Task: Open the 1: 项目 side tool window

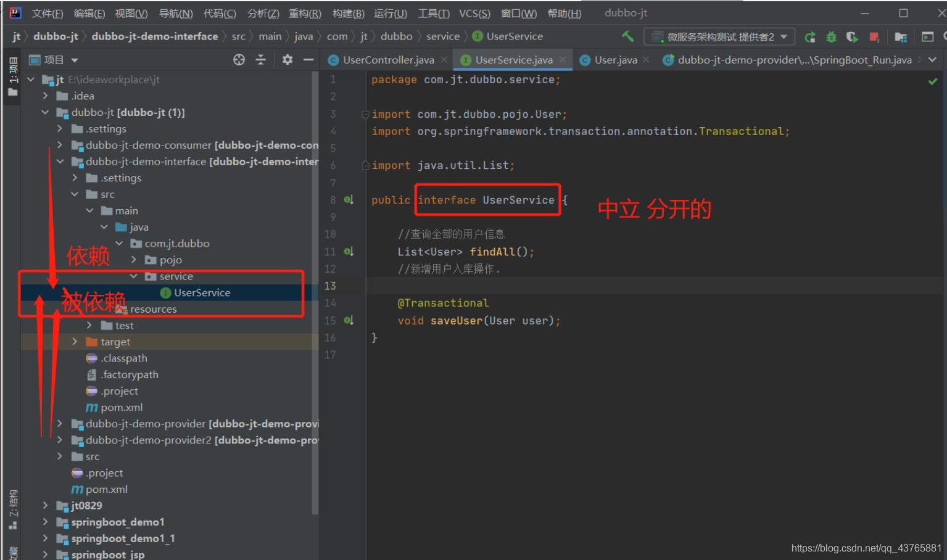Action: click(13, 76)
